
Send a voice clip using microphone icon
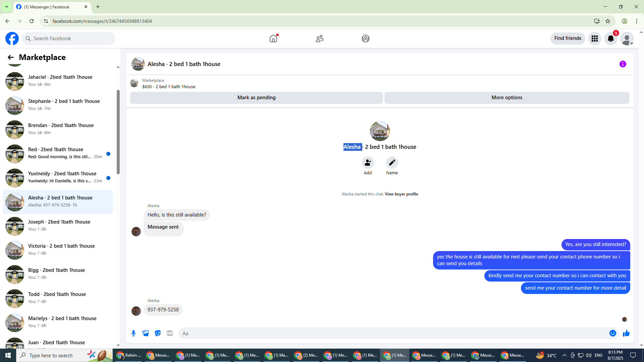click(133, 333)
